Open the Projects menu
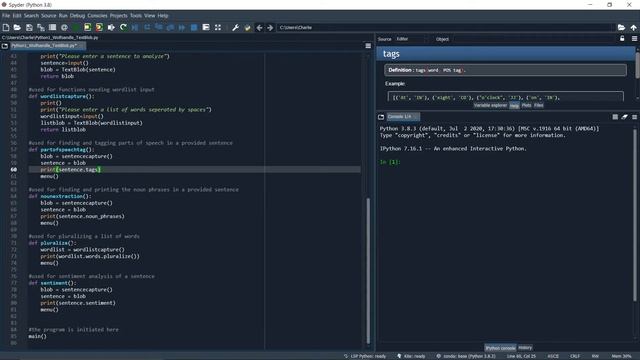This screenshot has width=640, height=360. coord(118,16)
